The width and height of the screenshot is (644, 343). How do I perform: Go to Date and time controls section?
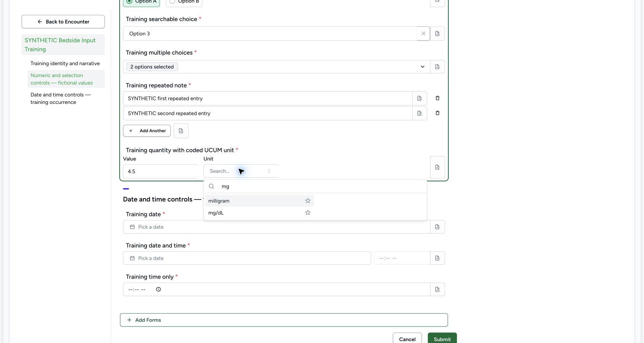(x=66, y=98)
